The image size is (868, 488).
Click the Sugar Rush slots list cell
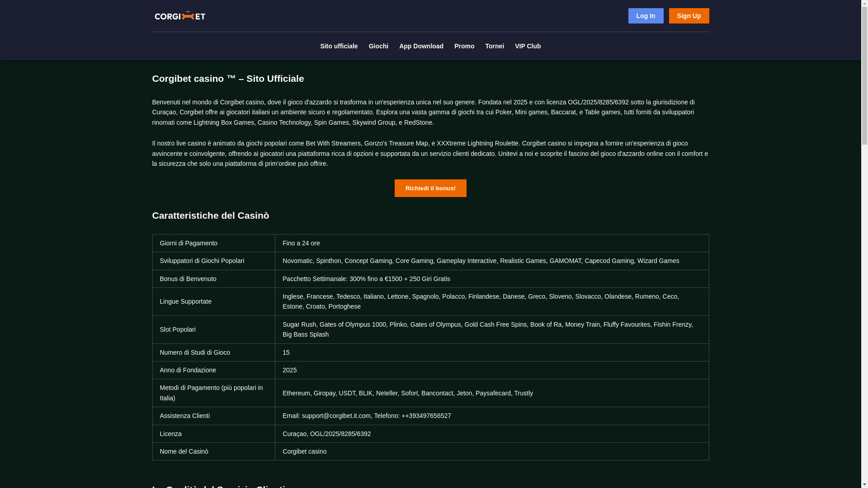[492, 329]
